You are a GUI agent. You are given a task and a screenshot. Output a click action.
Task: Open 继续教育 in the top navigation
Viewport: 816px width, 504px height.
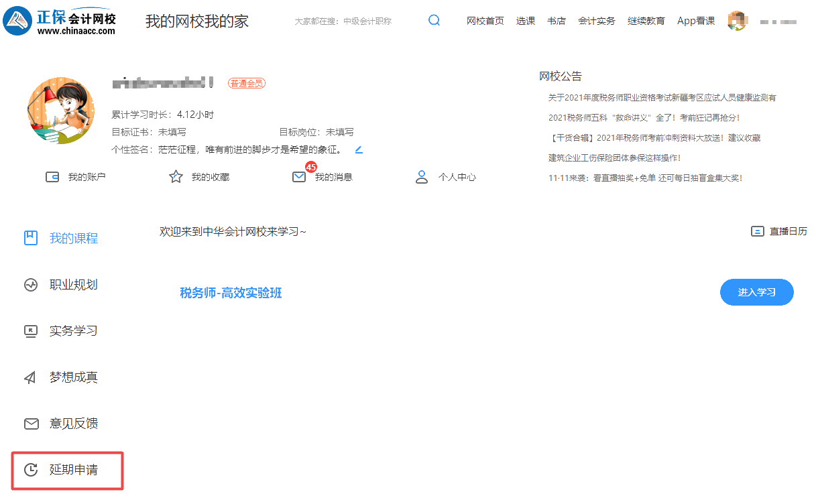pos(646,21)
